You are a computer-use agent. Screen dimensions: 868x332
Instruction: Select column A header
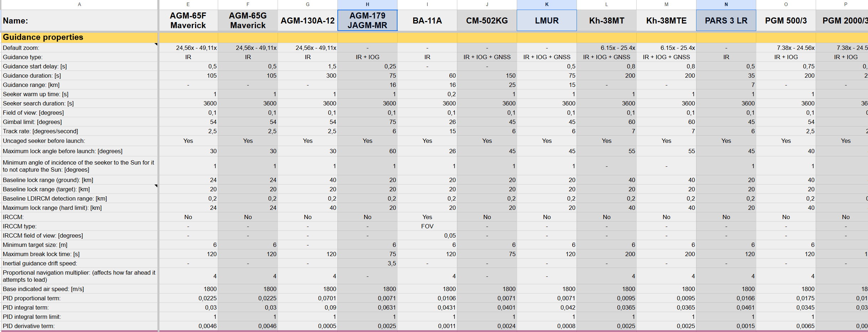(79, 4)
